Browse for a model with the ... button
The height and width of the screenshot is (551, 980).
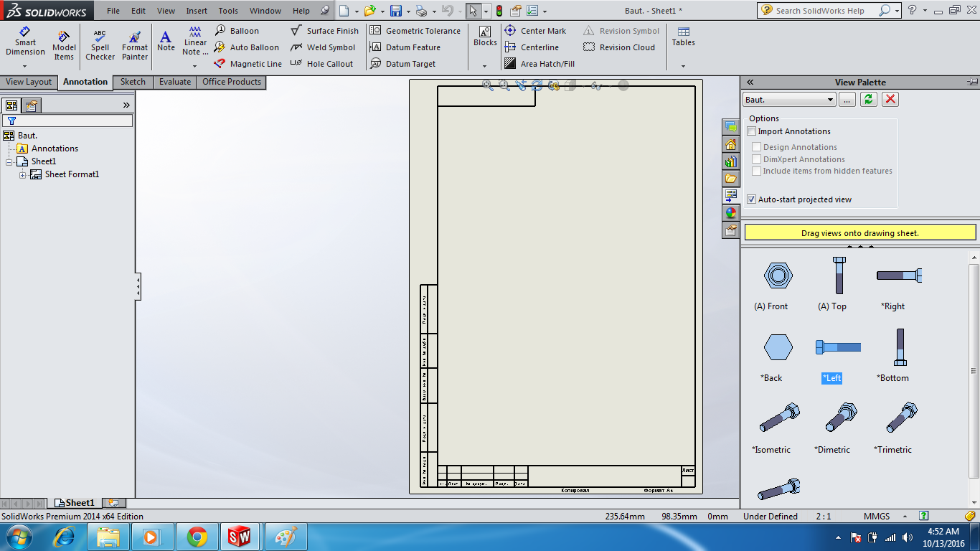click(x=847, y=100)
